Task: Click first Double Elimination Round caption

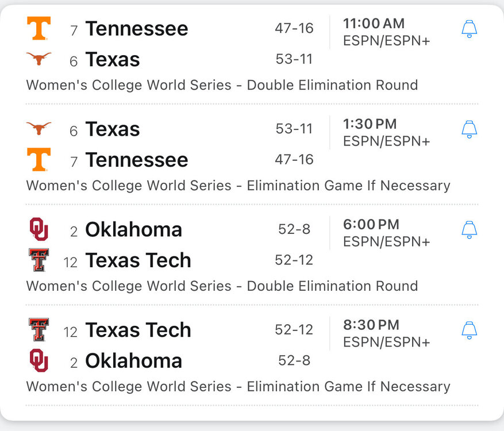Action: coord(222,85)
